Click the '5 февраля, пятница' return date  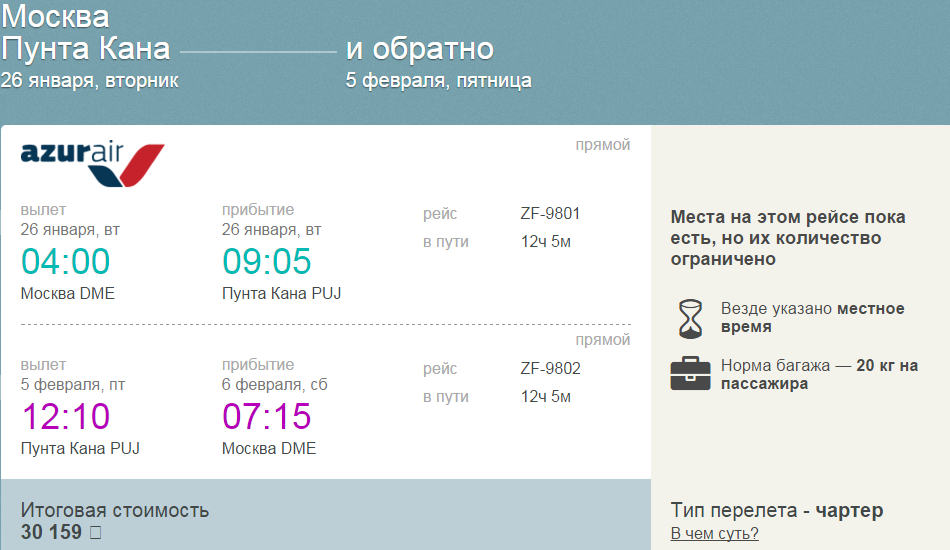click(x=438, y=81)
